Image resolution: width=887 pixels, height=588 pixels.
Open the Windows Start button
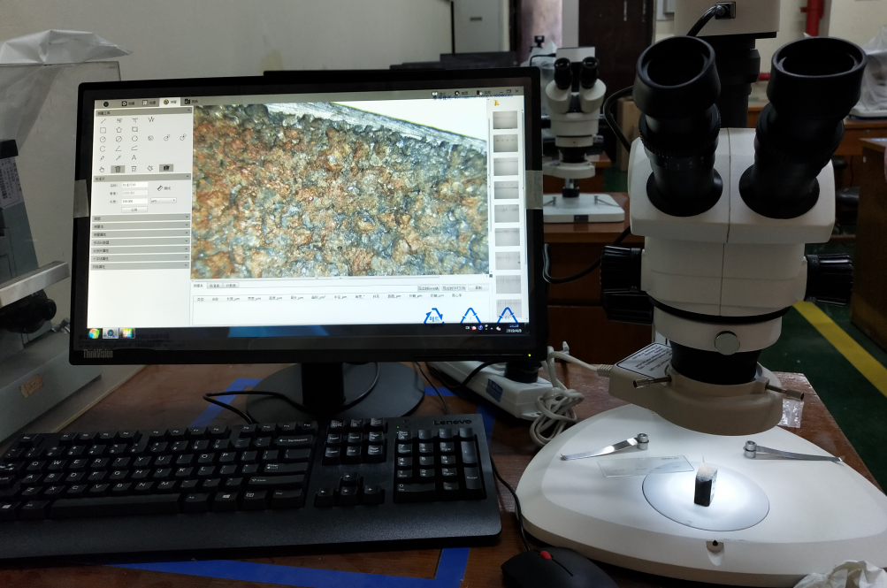(x=94, y=333)
